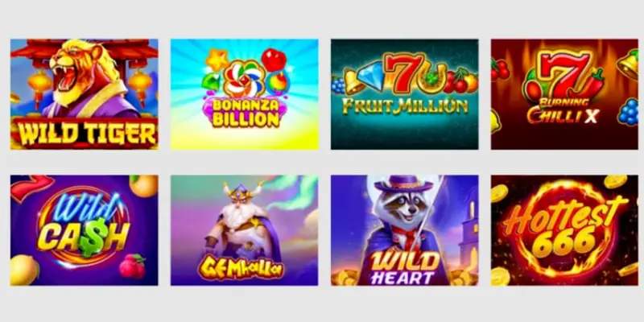
Task: Click the Fruit Million golden title text
Action: click(x=405, y=105)
